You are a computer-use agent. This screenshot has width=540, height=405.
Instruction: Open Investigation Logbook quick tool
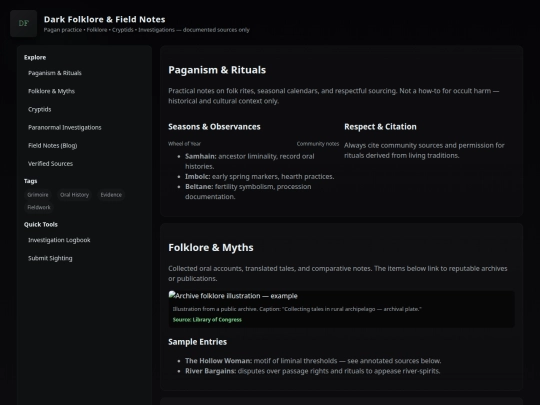59,240
